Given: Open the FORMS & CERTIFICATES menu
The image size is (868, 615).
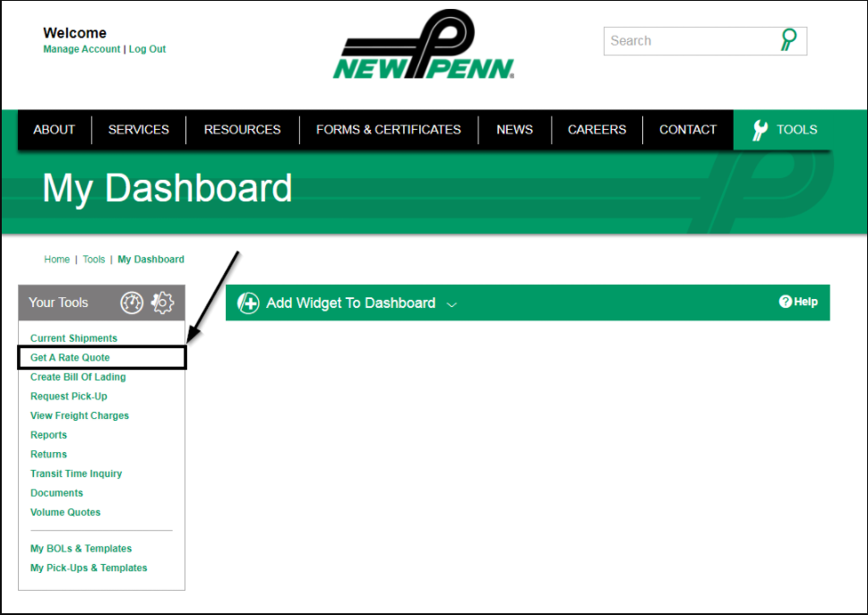Looking at the screenshot, I should coord(388,130).
